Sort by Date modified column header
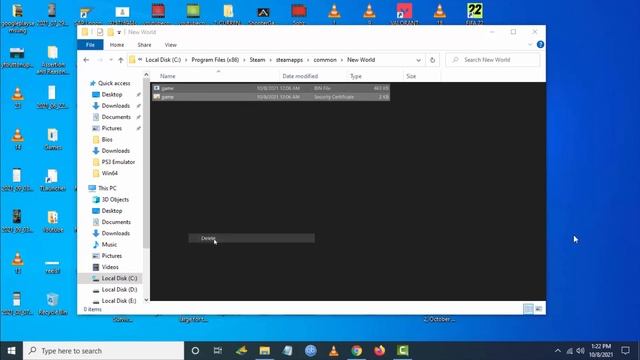The height and width of the screenshot is (360, 640). click(x=300, y=76)
